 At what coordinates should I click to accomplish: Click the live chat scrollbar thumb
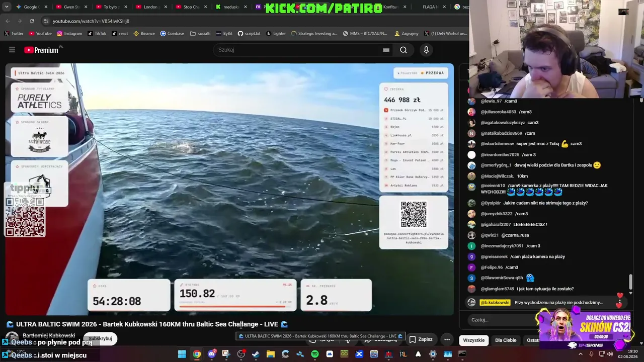point(630,282)
